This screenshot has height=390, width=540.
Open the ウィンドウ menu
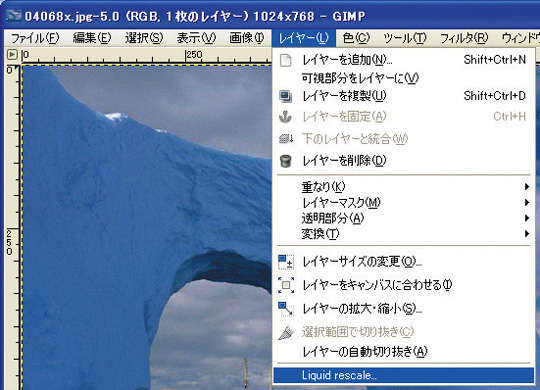[x=521, y=38]
